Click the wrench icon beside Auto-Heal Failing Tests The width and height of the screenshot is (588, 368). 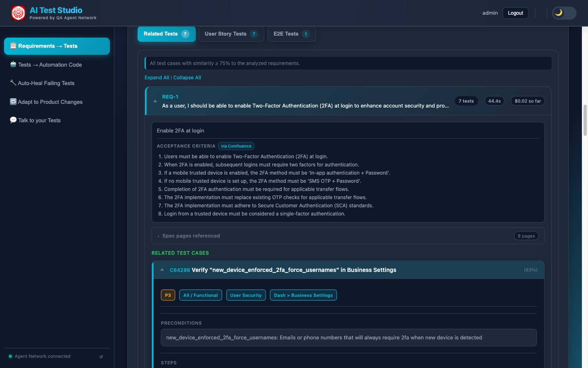coord(13,83)
